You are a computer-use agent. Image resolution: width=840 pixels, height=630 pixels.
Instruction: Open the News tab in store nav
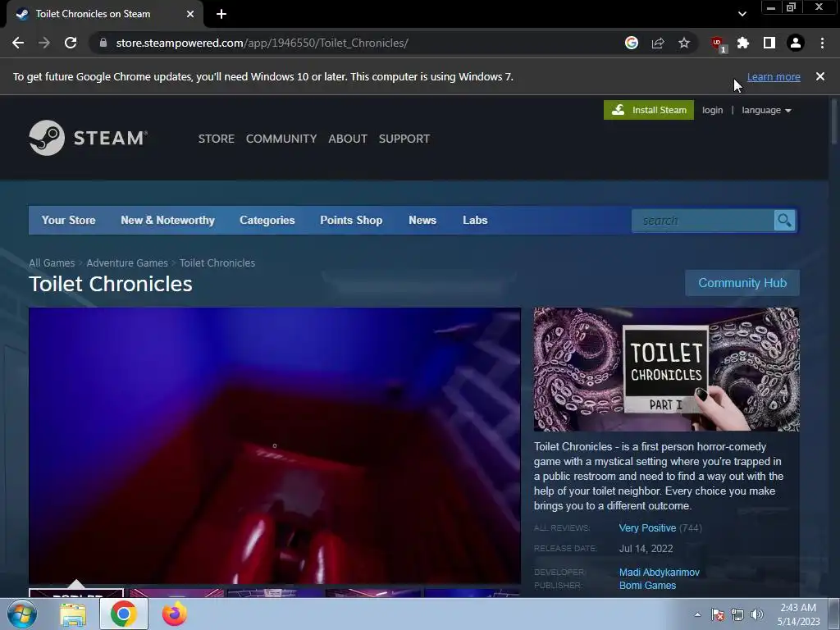(x=422, y=220)
